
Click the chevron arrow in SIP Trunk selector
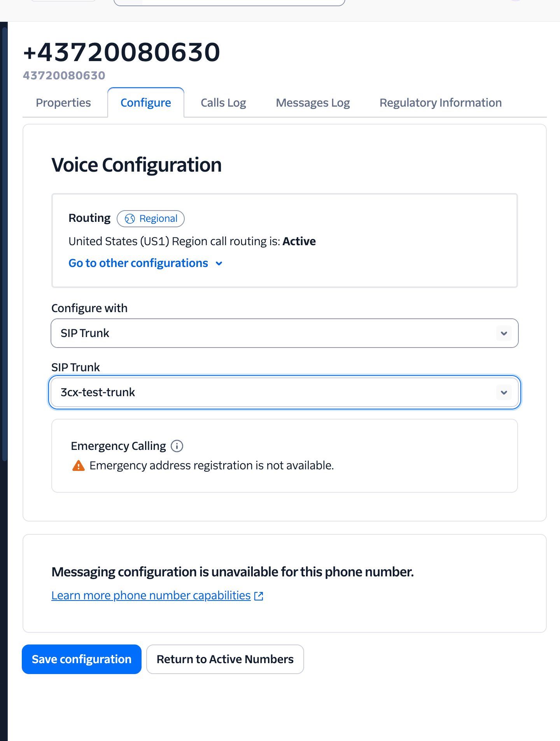[504, 392]
